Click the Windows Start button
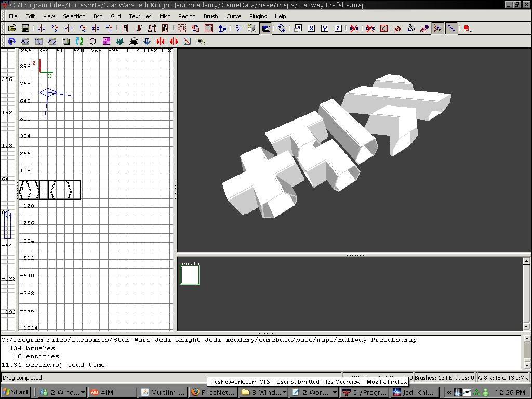The image size is (532, 399). (16, 392)
